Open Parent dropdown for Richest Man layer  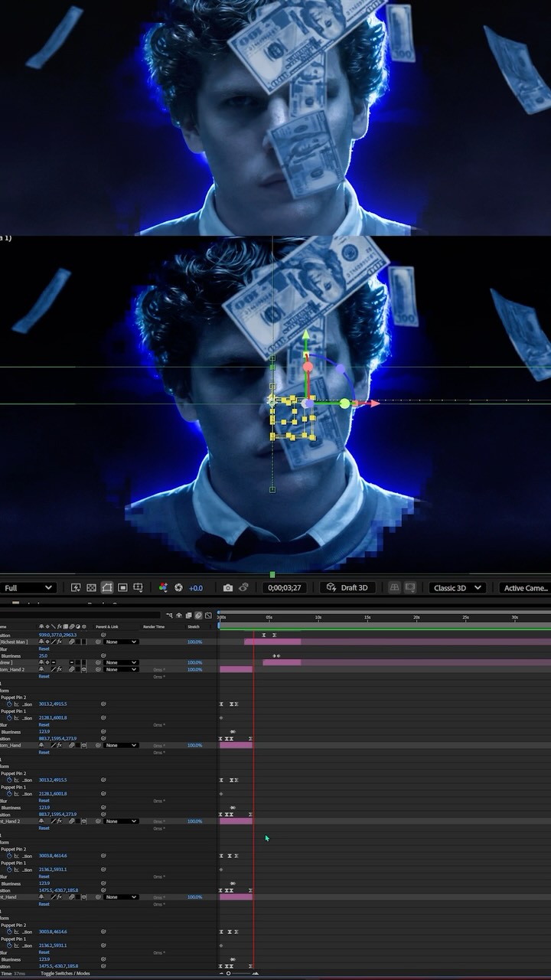(x=122, y=642)
